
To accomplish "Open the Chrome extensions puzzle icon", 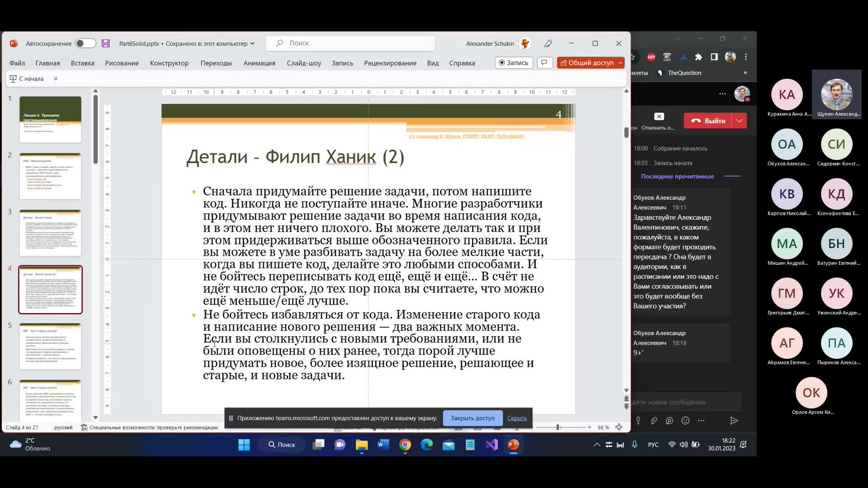I will click(698, 57).
